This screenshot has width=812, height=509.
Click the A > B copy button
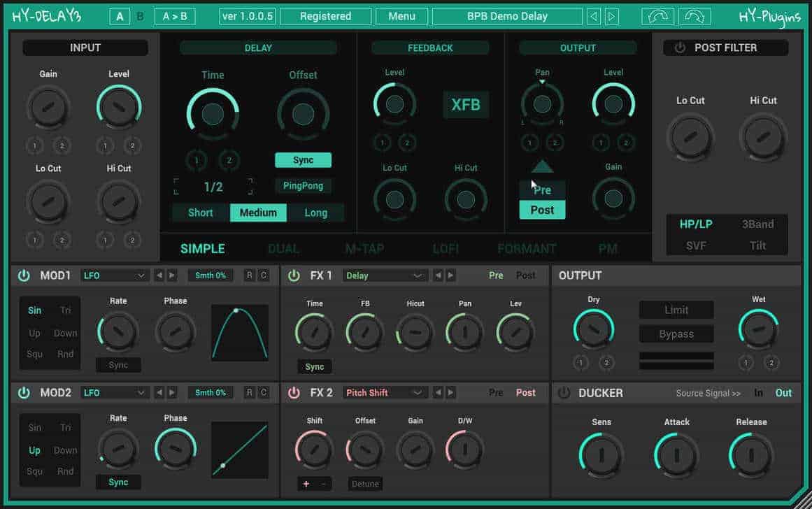coord(175,16)
